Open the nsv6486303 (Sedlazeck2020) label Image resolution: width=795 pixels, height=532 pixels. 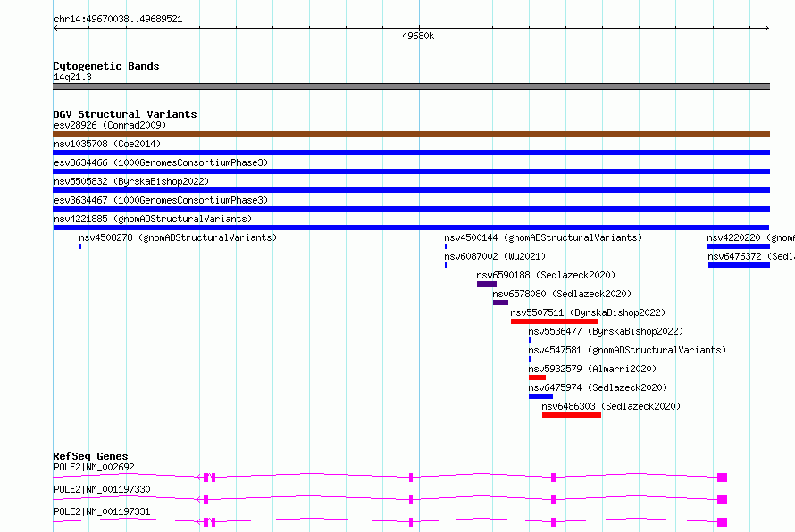click(x=611, y=406)
